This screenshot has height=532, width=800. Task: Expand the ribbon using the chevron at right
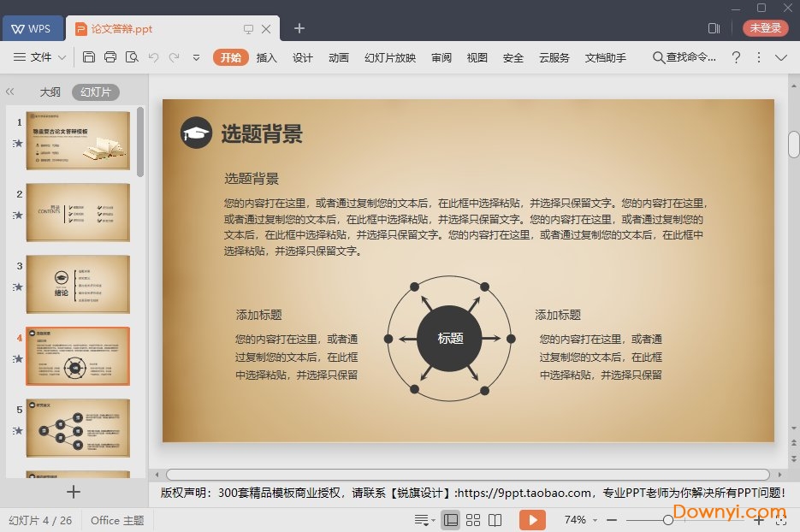(x=780, y=57)
